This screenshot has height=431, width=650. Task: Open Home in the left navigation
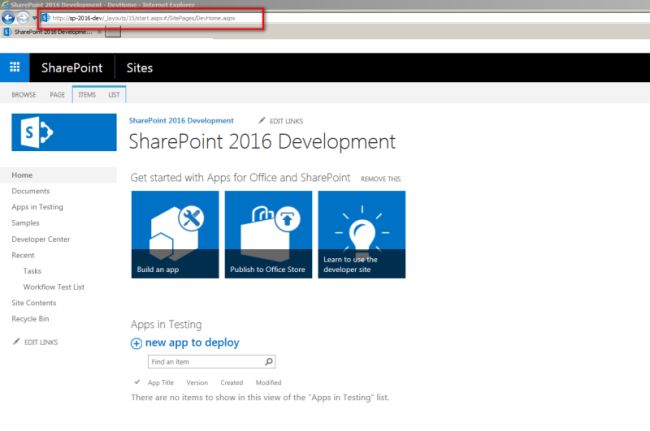point(22,175)
